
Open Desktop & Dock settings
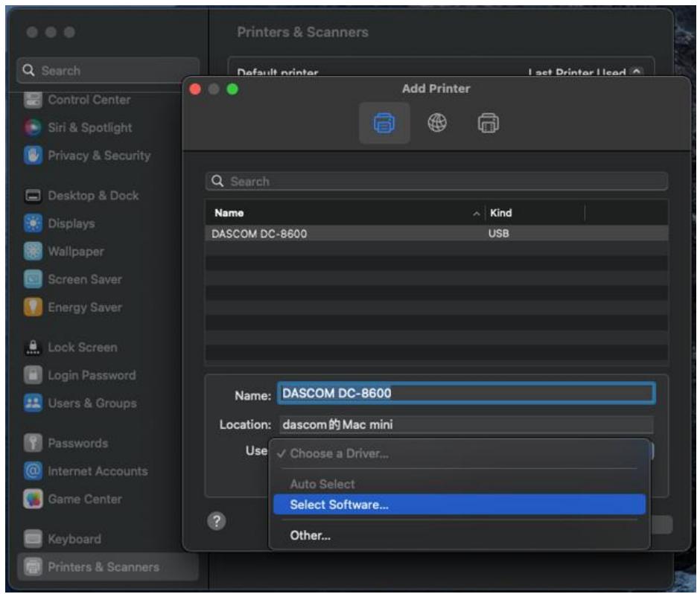pyautogui.click(x=93, y=196)
